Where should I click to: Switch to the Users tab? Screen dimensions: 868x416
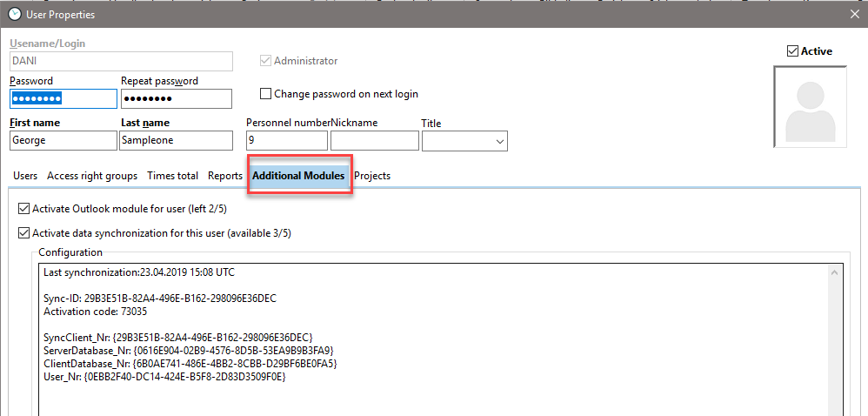click(25, 176)
